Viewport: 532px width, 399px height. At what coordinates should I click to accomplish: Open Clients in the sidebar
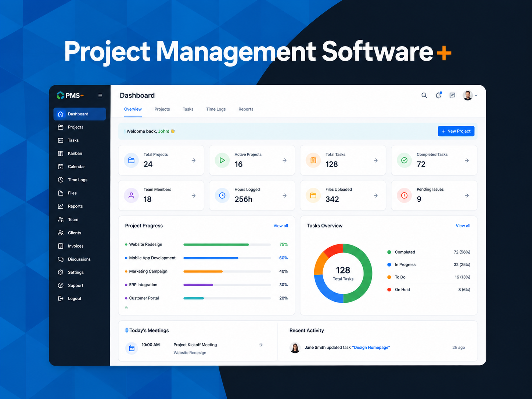79,233
